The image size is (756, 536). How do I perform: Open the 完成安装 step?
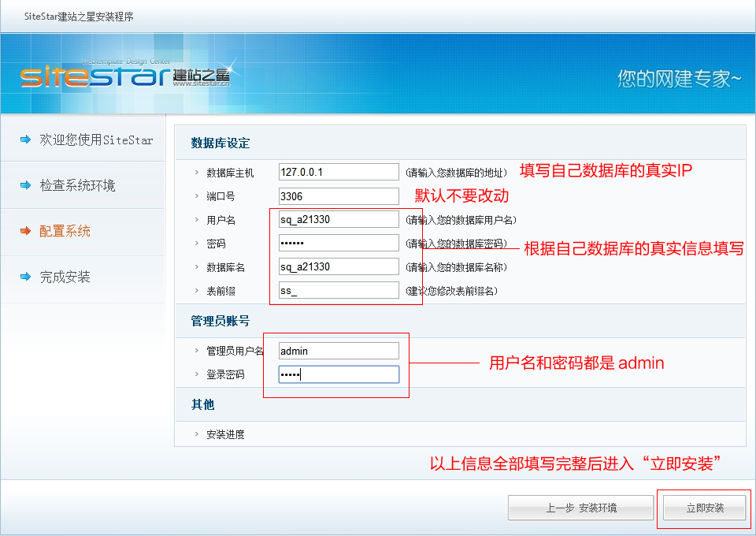point(65,277)
